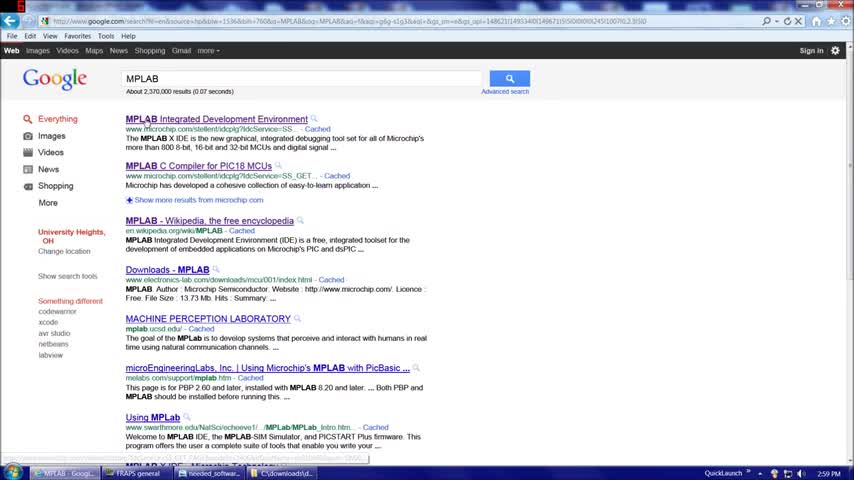
Task: Select Everything filter in left sidebar
Action: click(57, 119)
